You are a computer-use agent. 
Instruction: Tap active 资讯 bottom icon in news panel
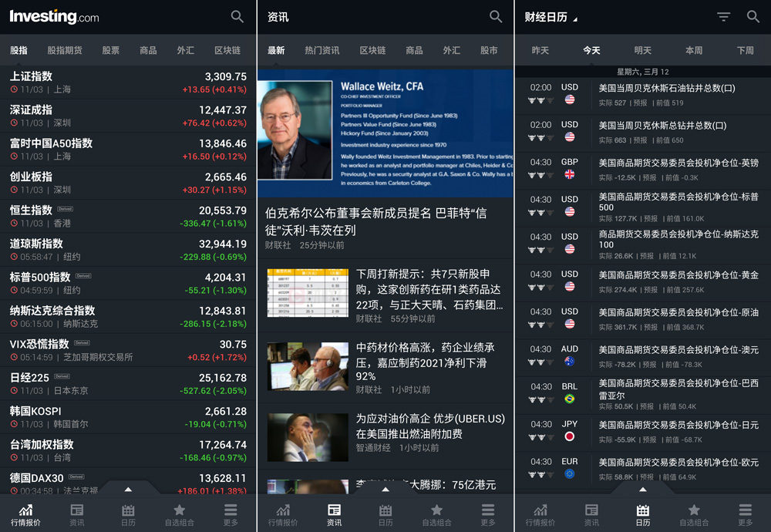coord(335,514)
